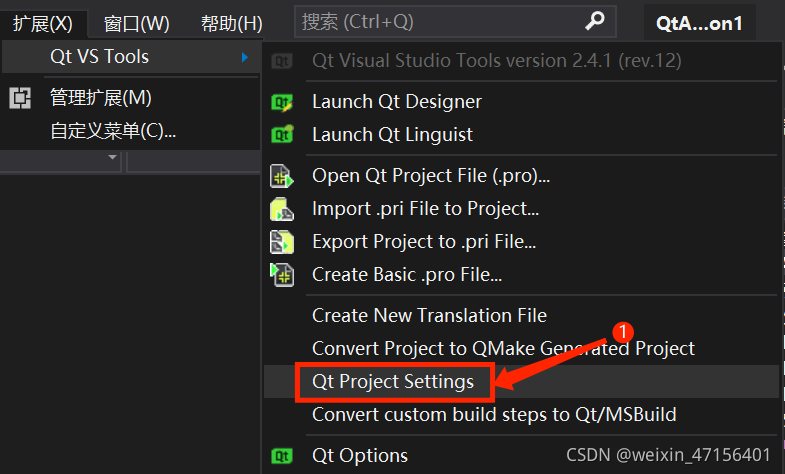This screenshot has width=785, height=474.
Task: Open the toolbar combo box dropdown arrow
Action: (x=113, y=157)
